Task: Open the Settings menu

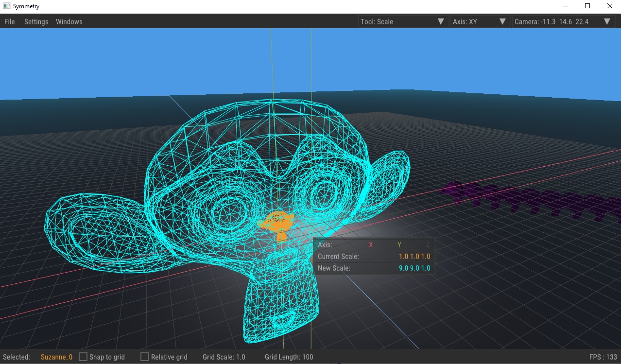Action: 36,21
